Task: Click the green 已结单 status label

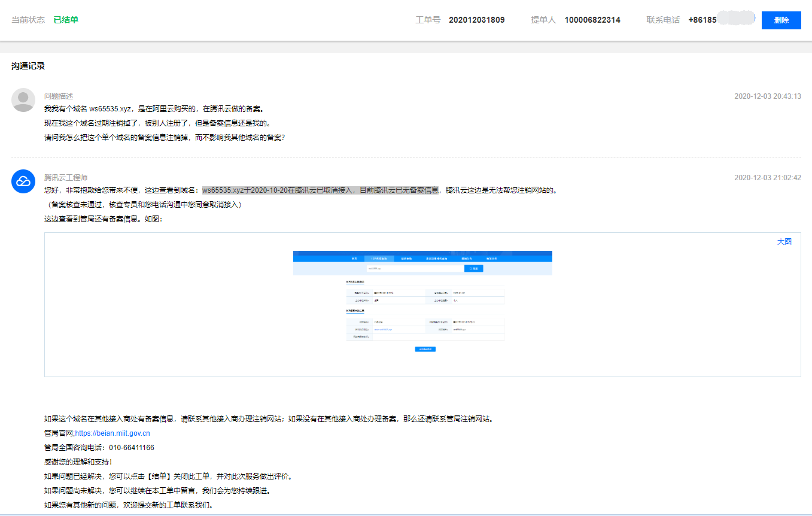Action: 68,19
